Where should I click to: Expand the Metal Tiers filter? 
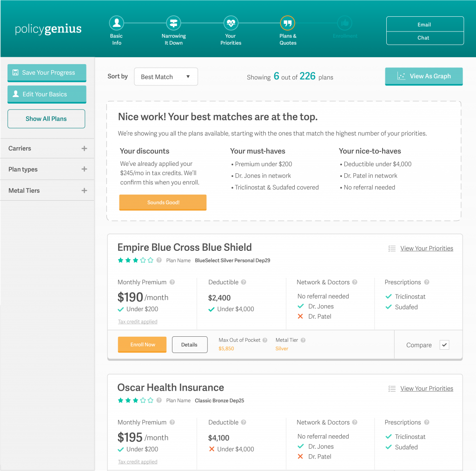click(x=47, y=190)
